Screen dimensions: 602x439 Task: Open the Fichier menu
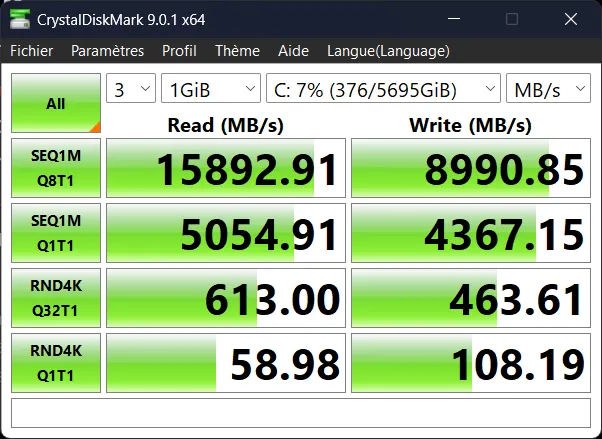pos(32,51)
